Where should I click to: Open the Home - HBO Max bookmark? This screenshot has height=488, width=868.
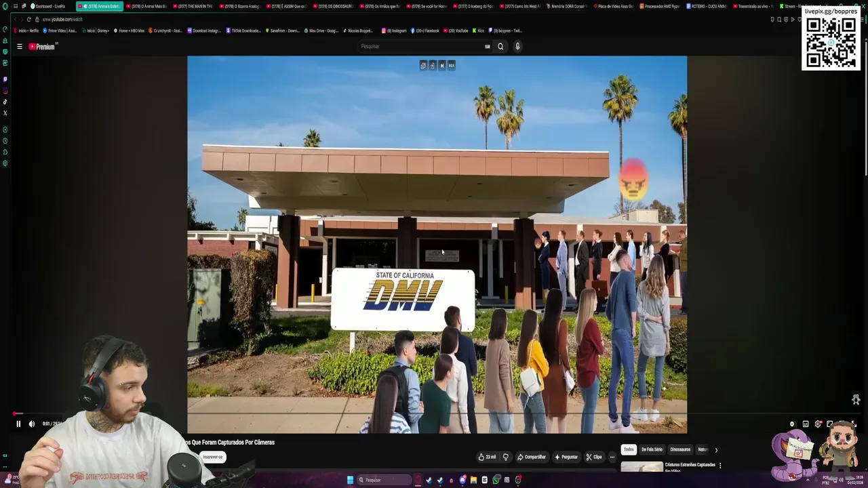click(x=129, y=30)
